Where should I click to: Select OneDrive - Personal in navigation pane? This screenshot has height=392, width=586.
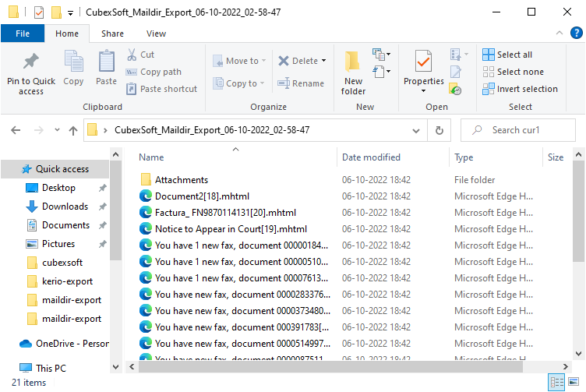[x=64, y=344]
